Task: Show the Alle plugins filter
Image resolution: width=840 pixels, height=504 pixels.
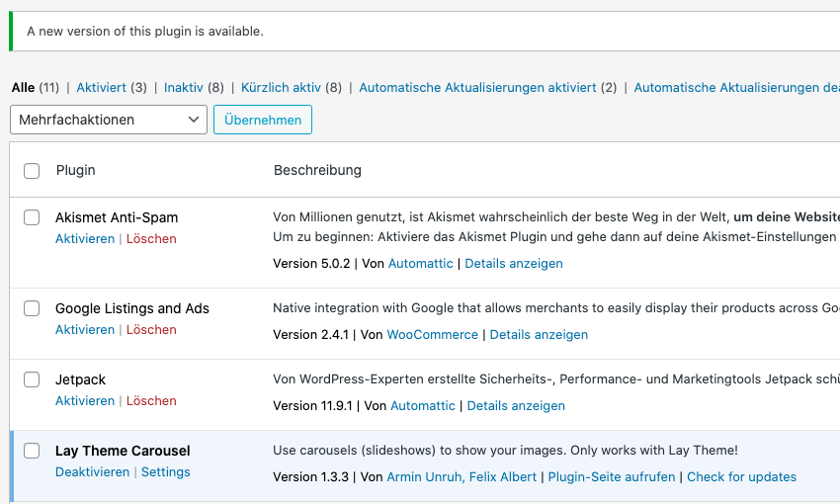Action: click(23, 87)
